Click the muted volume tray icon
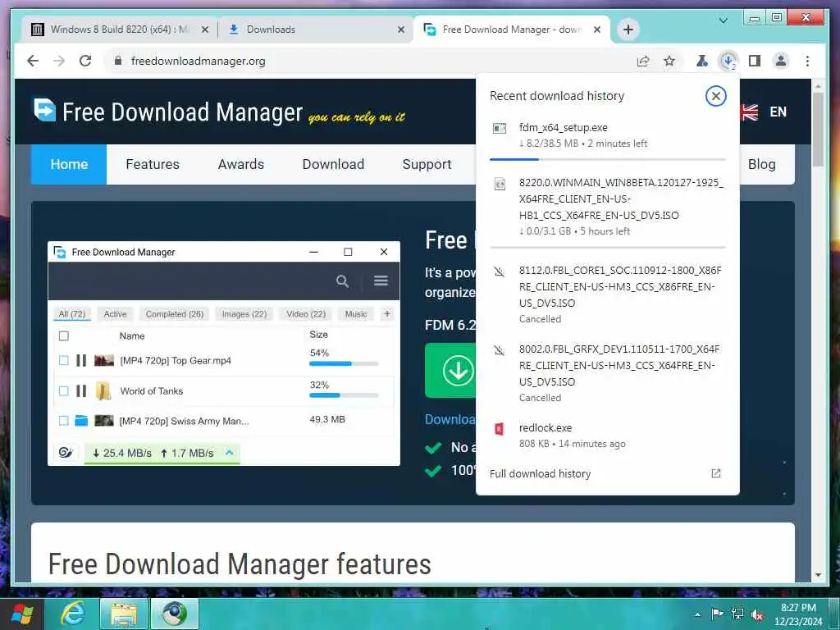Viewport: 840px width, 630px height. 757,614
